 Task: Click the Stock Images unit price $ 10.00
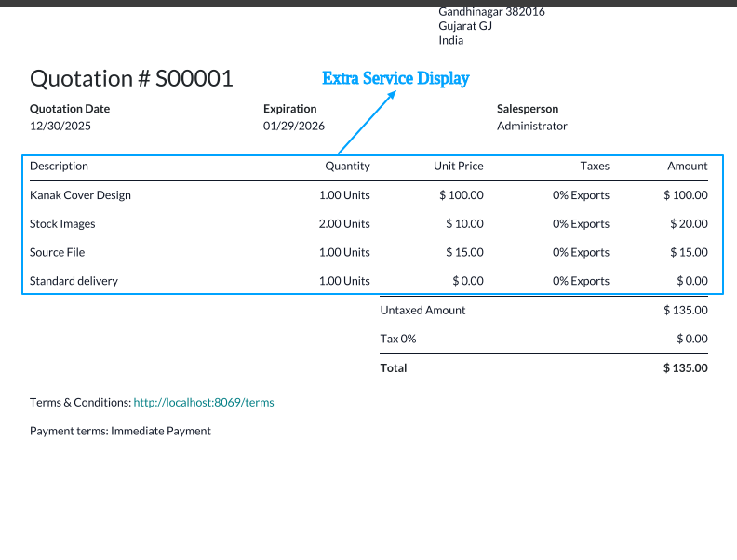click(x=464, y=223)
